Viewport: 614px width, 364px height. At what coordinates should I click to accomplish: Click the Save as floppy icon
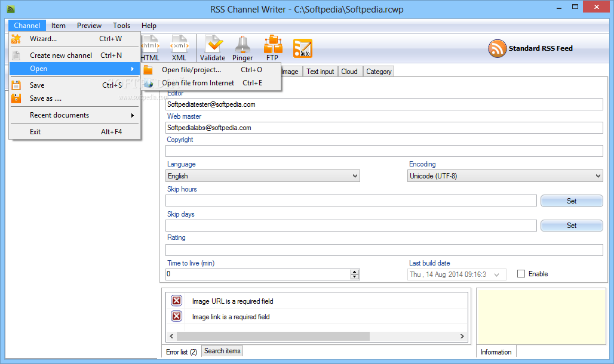[x=16, y=98]
